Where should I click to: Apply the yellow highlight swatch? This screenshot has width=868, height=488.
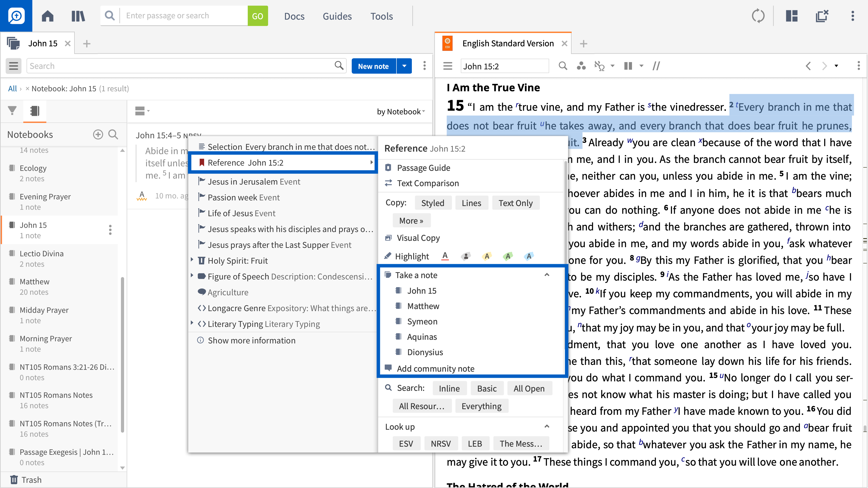pyautogui.click(x=487, y=256)
